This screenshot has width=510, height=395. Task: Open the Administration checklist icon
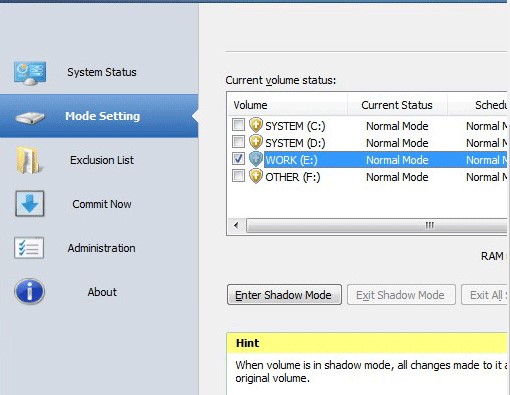pyautogui.click(x=29, y=248)
